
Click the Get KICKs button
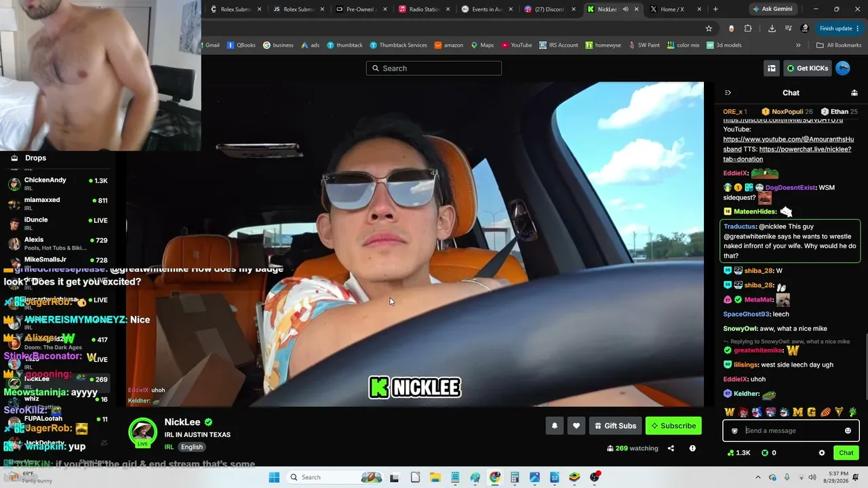(808, 68)
